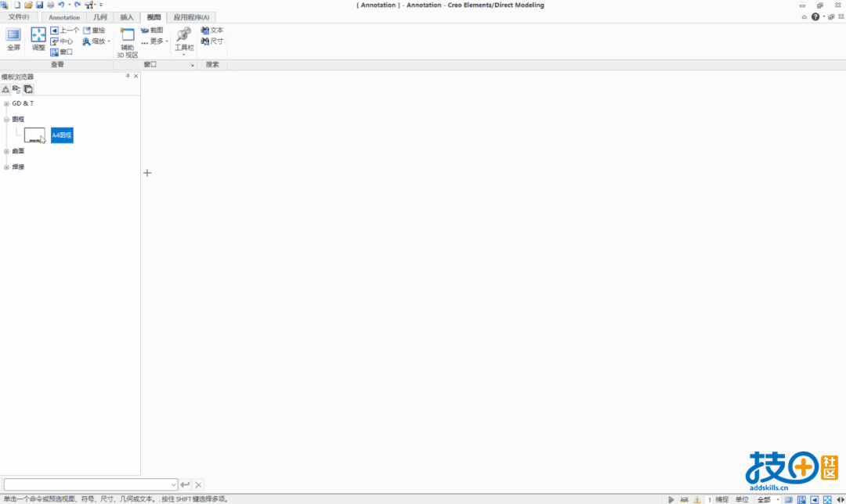Click the status bar icon next to the play icon
Image resolution: width=846 pixels, height=504 pixels.
[684, 499]
